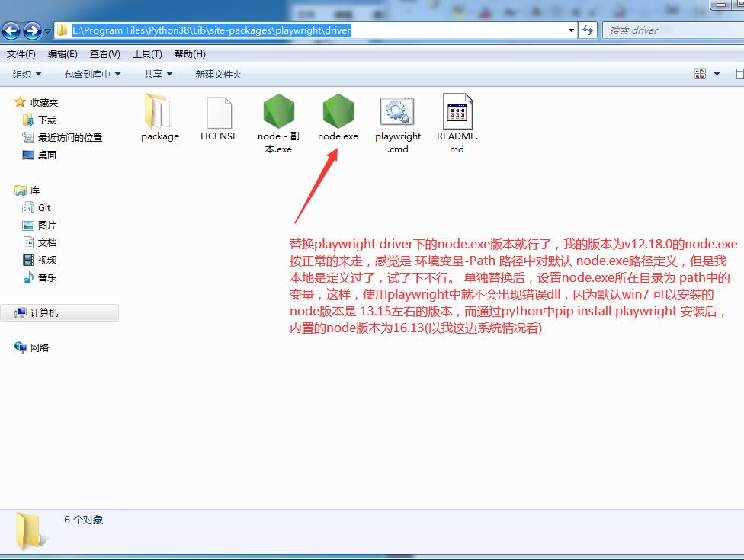This screenshot has width=744, height=560.
Task: Select the README.md file icon
Action: 457,111
